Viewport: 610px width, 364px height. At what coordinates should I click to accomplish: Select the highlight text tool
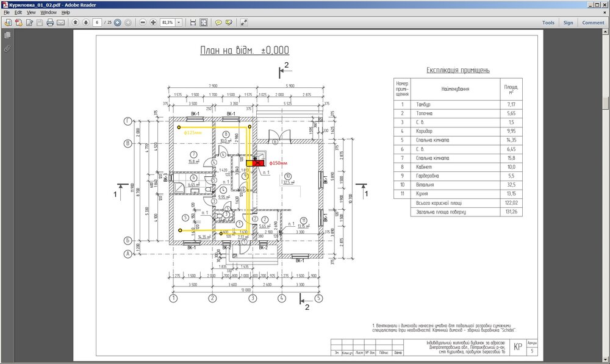(228, 22)
